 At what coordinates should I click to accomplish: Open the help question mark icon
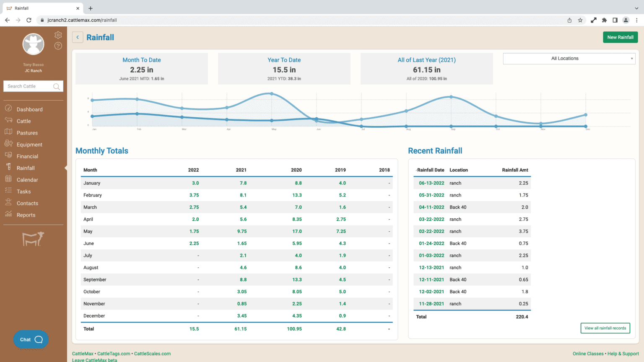(58, 46)
